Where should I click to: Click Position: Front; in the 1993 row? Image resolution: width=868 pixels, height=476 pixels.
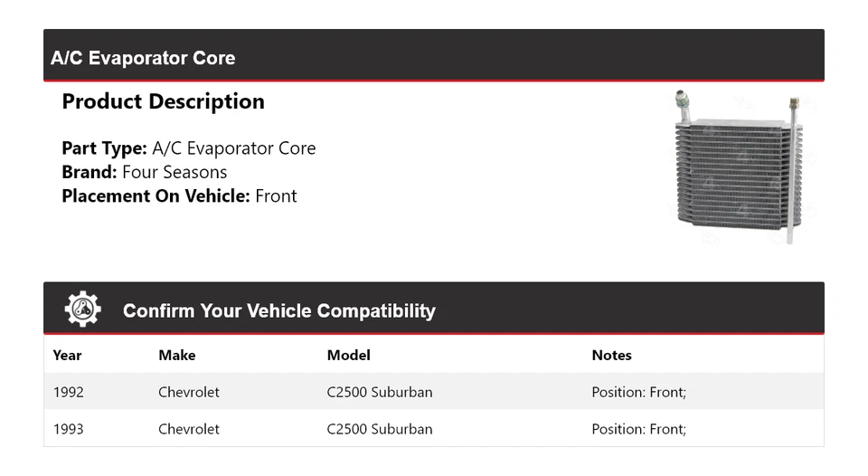(x=638, y=429)
